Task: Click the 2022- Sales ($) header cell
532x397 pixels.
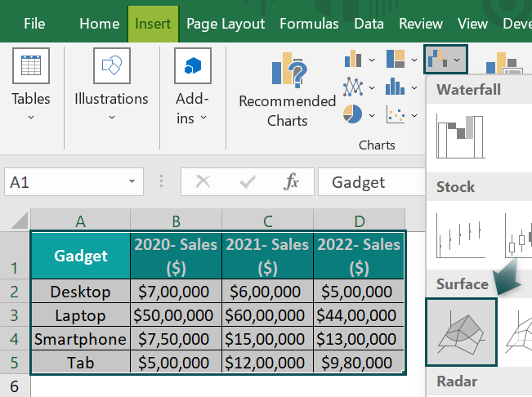Action: pyautogui.click(x=359, y=256)
